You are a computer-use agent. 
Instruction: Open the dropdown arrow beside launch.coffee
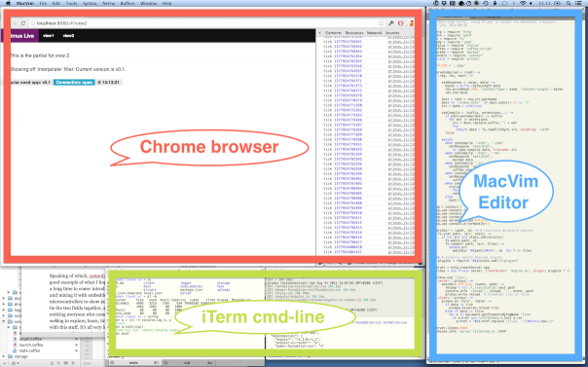77,345
